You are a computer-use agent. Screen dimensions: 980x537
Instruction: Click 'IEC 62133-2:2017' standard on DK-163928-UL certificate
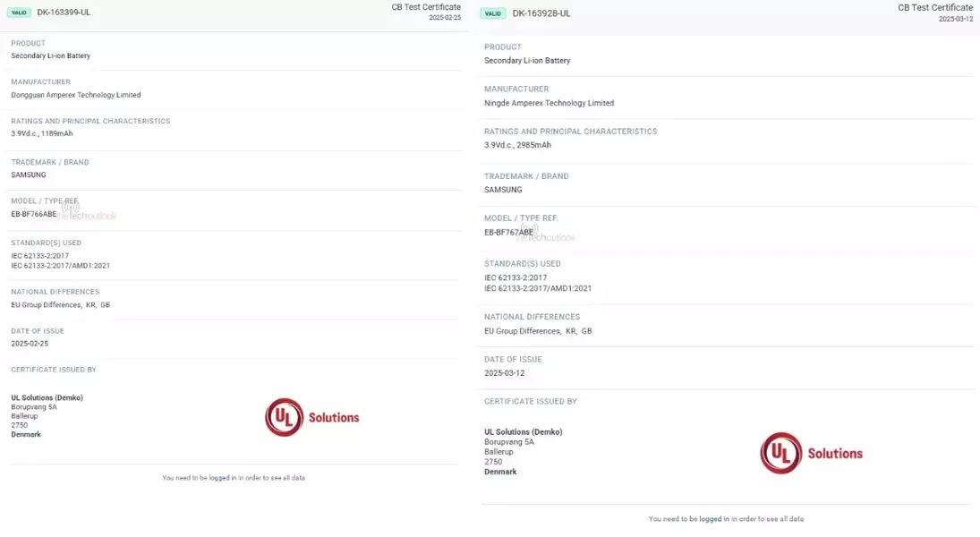(516, 277)
